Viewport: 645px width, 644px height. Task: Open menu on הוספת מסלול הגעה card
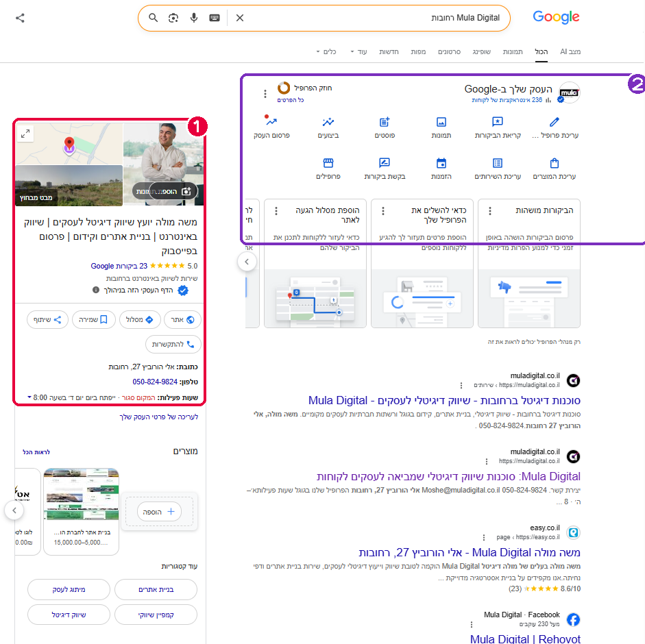[276, 211]
